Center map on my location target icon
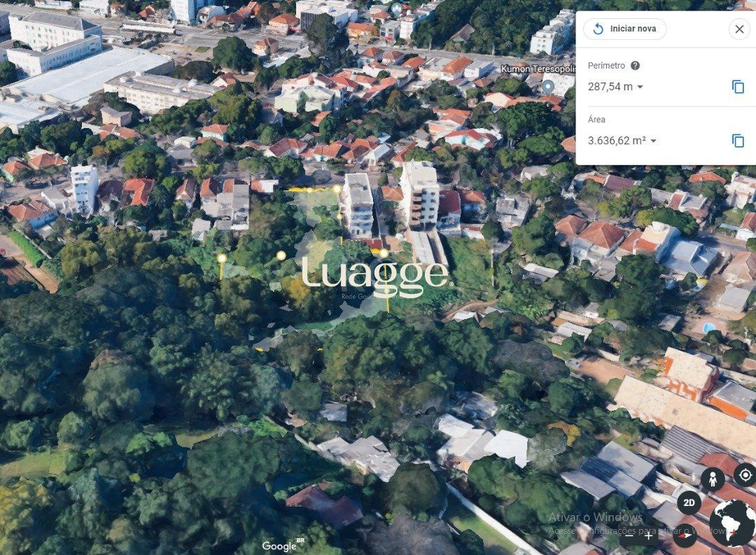Image resolution: width=756 pixels, height=555 pixels. pos(745,475)
